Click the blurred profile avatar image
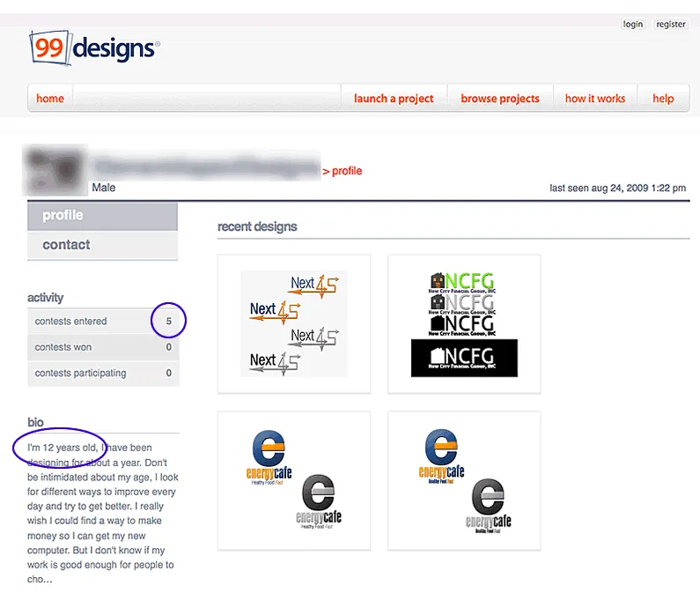The image size is (700, 608). pyautogui.click(x=55, y=170)
